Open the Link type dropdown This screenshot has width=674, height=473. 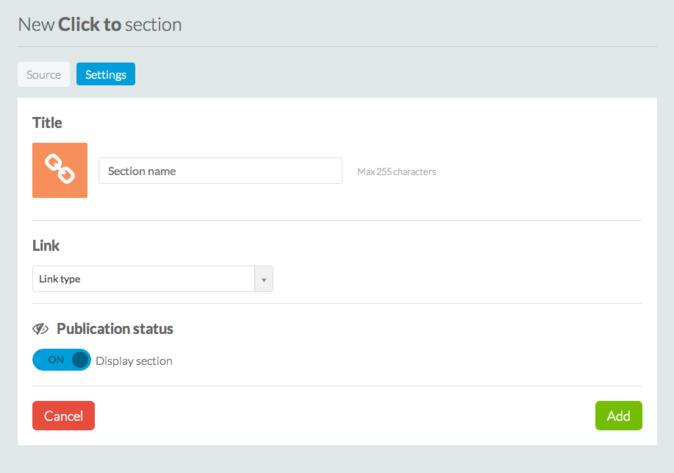(152, 279)
